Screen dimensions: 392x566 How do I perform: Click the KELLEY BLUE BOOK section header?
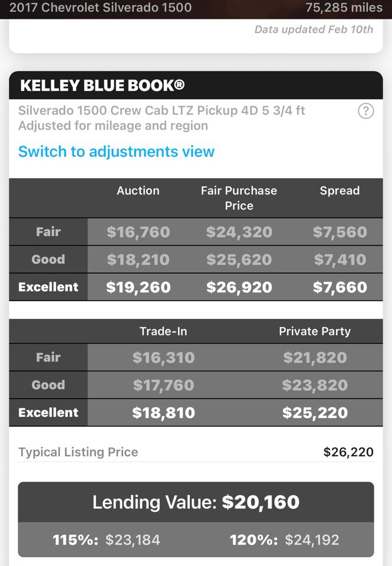(103, 85)
